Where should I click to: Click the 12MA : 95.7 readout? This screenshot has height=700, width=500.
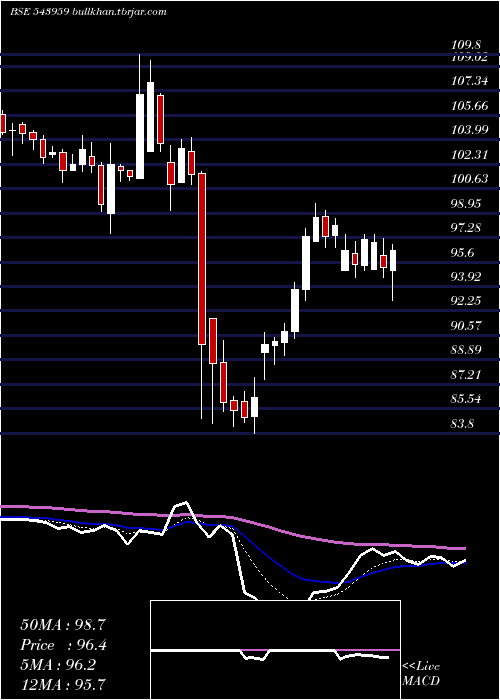(x=63, y=685)
